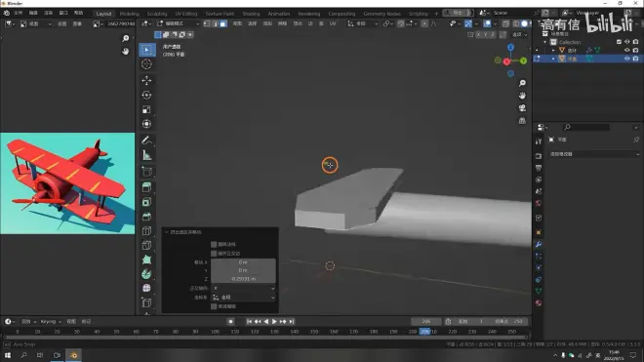Toggle render camera icon of Collection
The height and width of the screenshot is (362, 644).
pyautogui.click(x=635, y=42)
